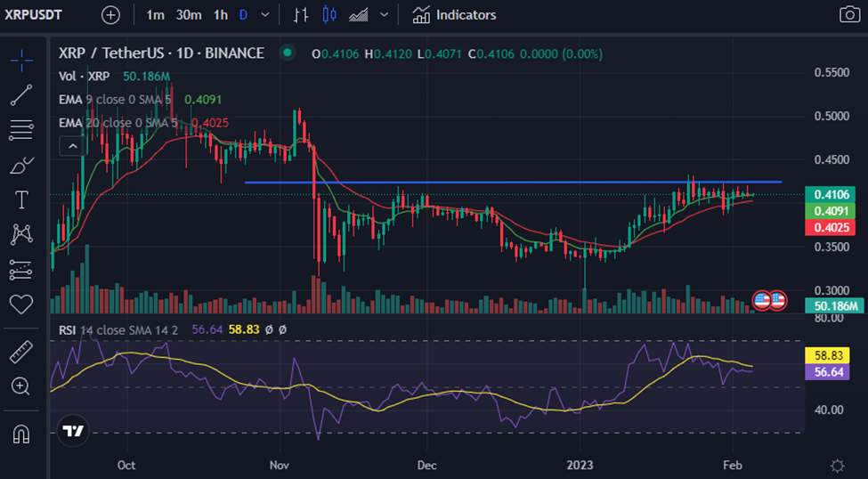Click the 0.4106 current price label
The width and height of the screenshot is (868, 479).
pyautogui.click(x=830, y=194)
